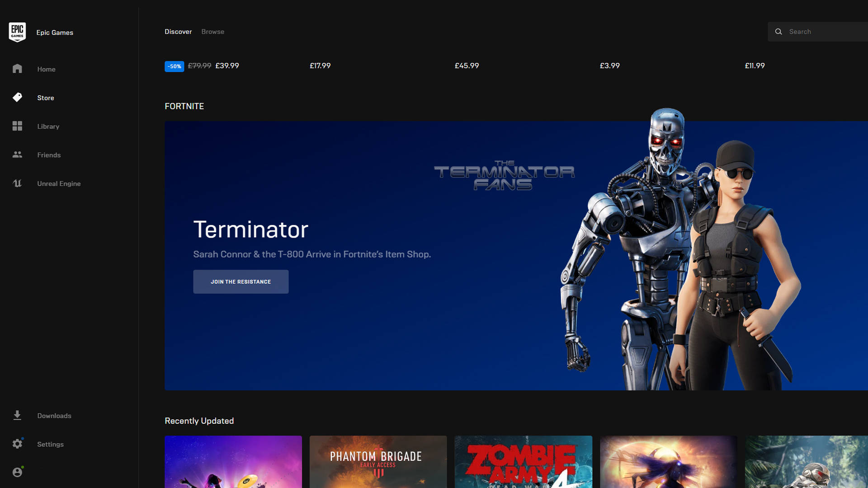Click the Sarah Connor T-800 description text
This screenshot has height=488, width=868.
coord(312,254)
